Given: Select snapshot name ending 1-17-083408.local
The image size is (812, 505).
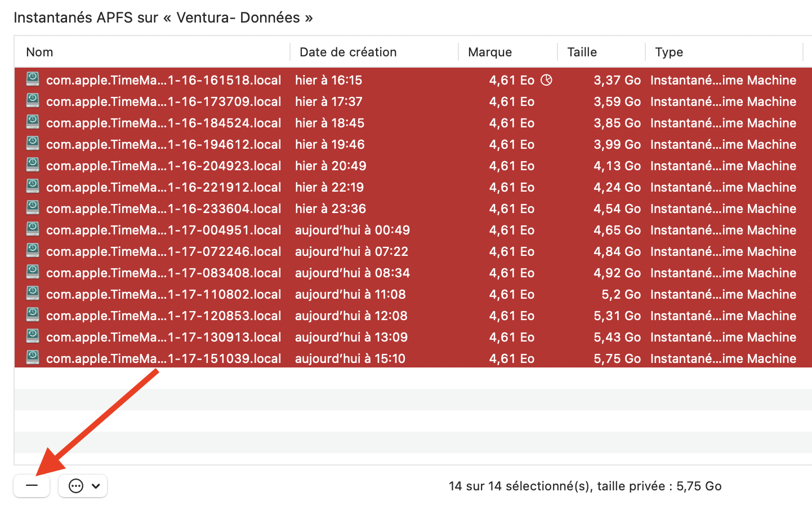Looking at the screenshot, I should coord(163,273).
